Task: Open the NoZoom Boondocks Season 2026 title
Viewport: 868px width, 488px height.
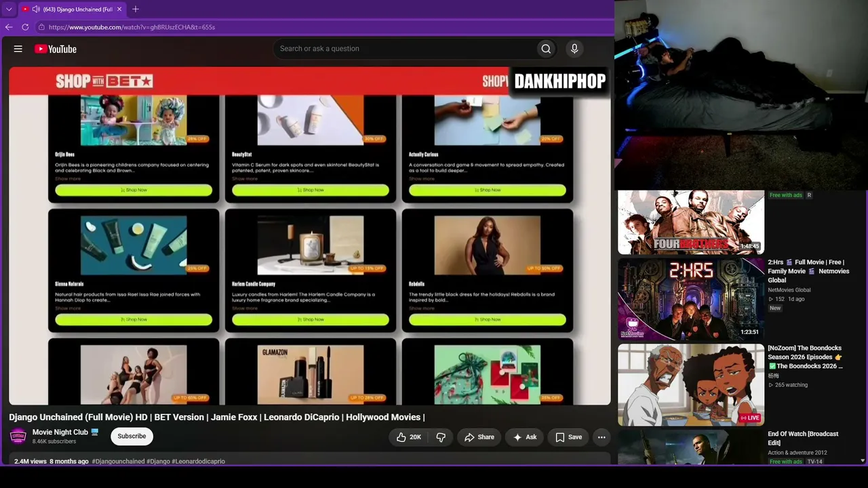Action: (806, 357)
